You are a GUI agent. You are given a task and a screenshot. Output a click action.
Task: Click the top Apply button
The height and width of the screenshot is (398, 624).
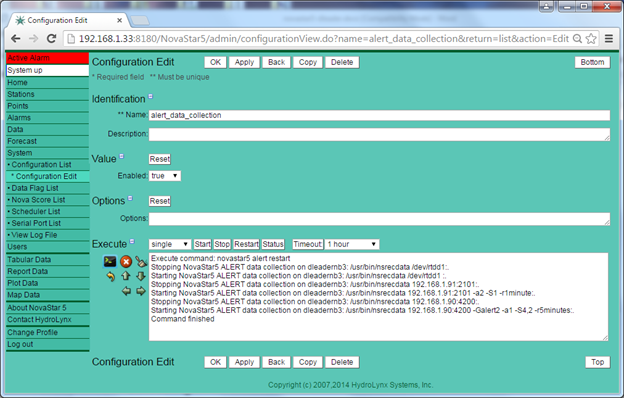point(244,62)
